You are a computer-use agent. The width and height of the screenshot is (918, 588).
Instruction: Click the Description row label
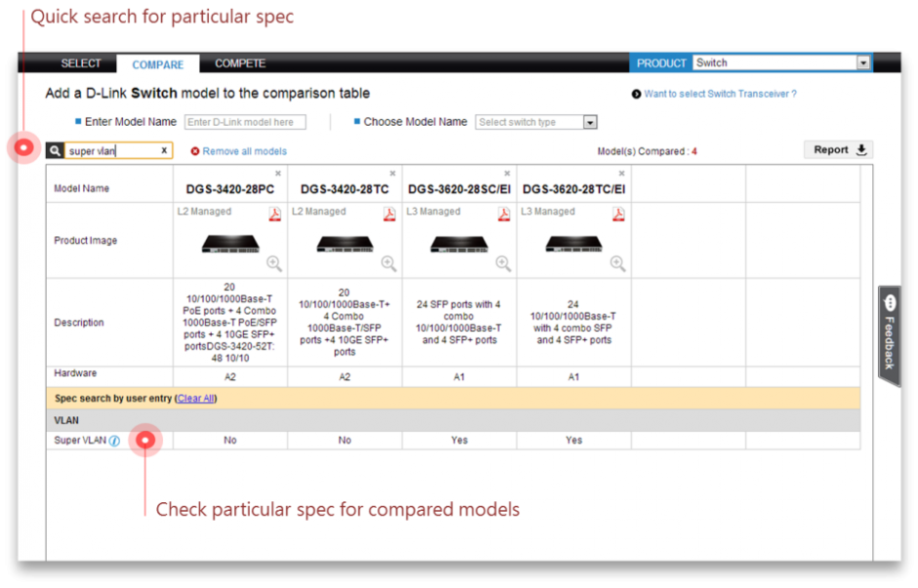(79, 322)
